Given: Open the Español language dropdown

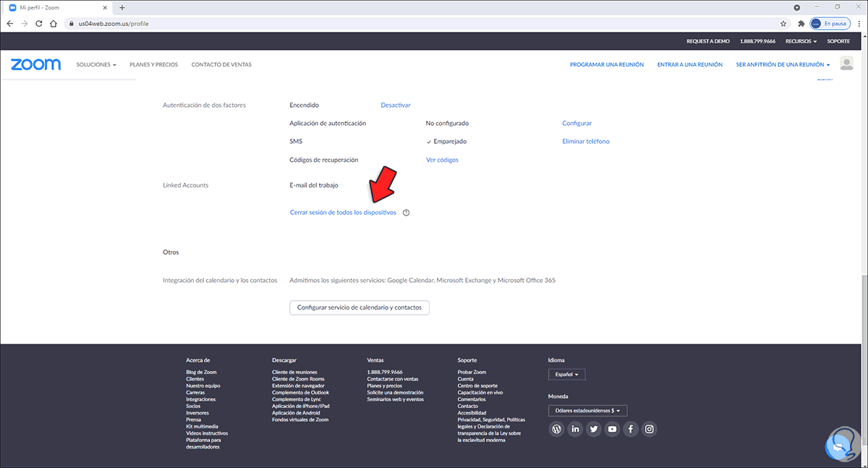Looking at the screenshot, I should coord(566,375).
